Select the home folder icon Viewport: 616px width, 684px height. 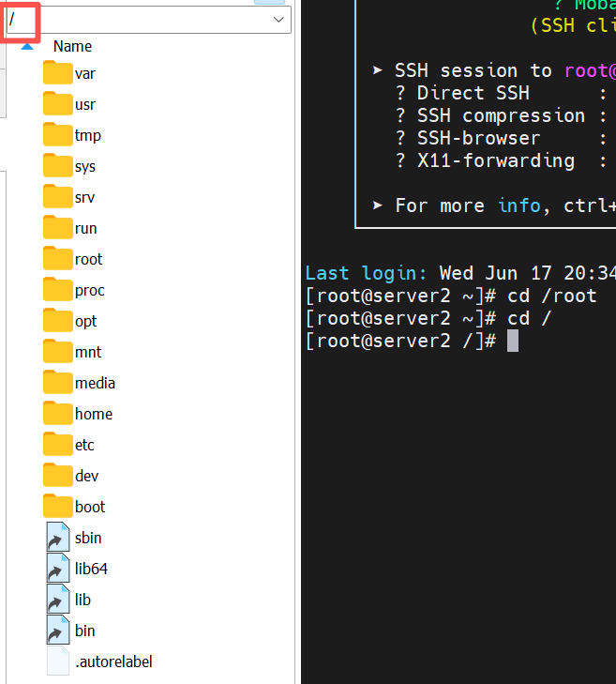click(58, 414)
